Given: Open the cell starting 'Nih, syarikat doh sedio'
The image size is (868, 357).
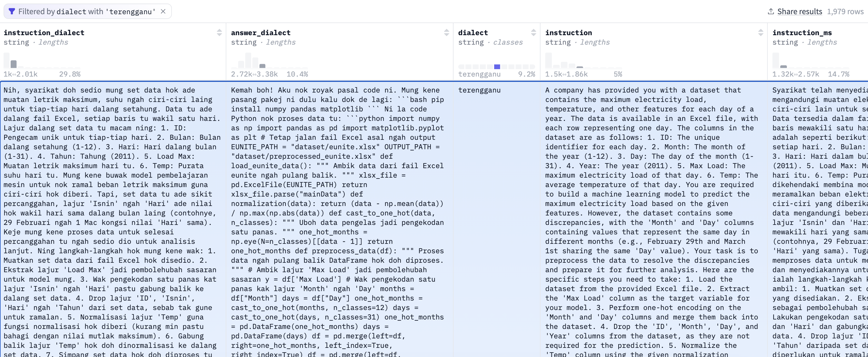Looking at the screenshot, I should point(113,219).
